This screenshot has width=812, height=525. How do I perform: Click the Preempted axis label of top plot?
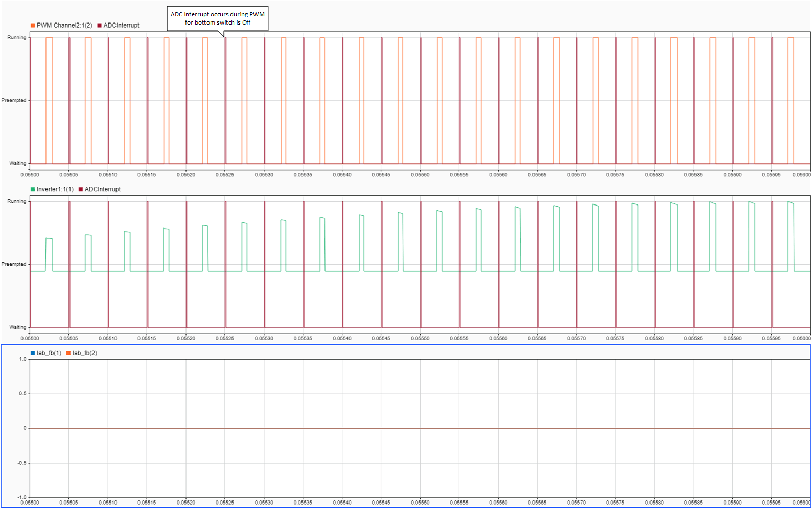pos(14,100)
